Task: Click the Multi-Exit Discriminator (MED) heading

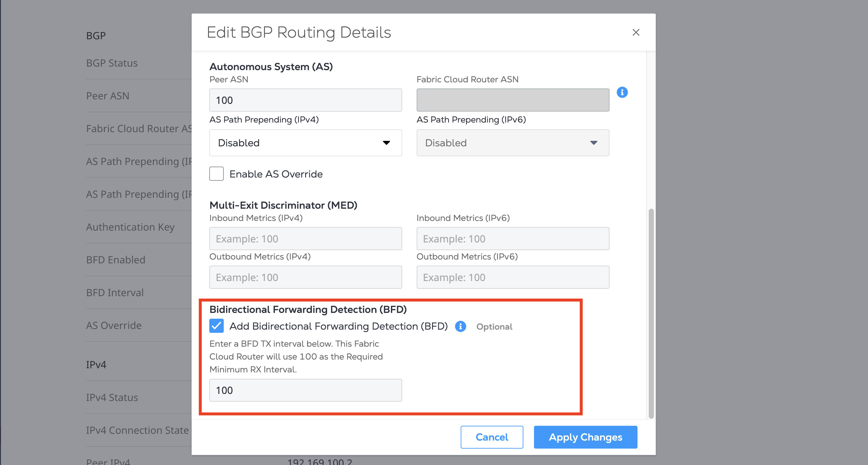Action: click(x=283, y=205)
